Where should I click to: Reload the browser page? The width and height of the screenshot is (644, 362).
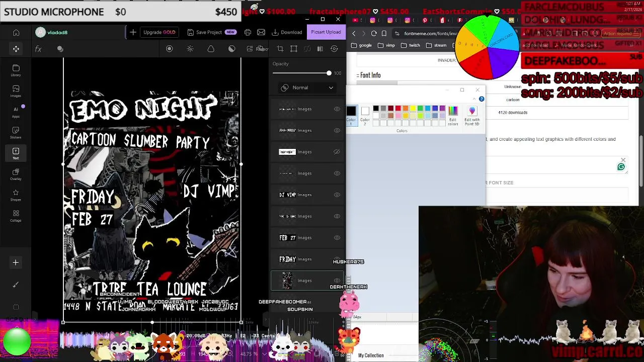coord(374,33)
